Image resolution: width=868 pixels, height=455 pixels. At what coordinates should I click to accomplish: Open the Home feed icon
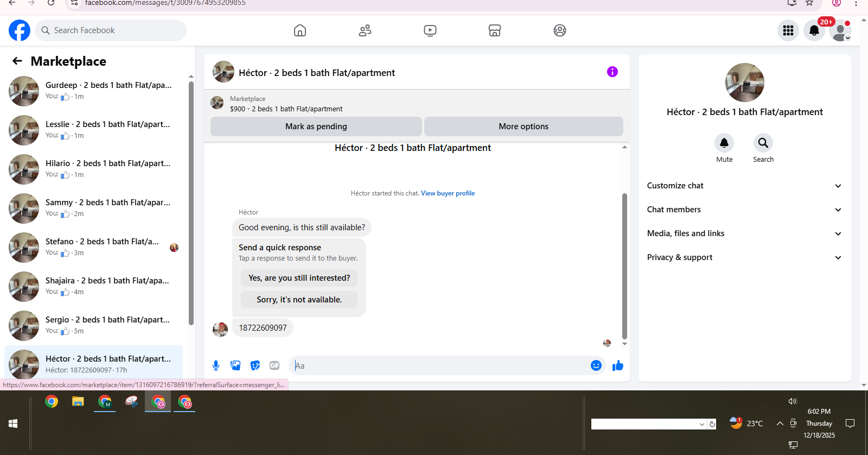[x=300, y=30]
